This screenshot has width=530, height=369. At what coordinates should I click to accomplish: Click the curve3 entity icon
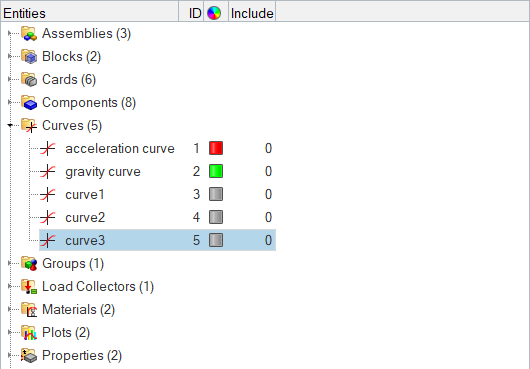pos(48,240)
